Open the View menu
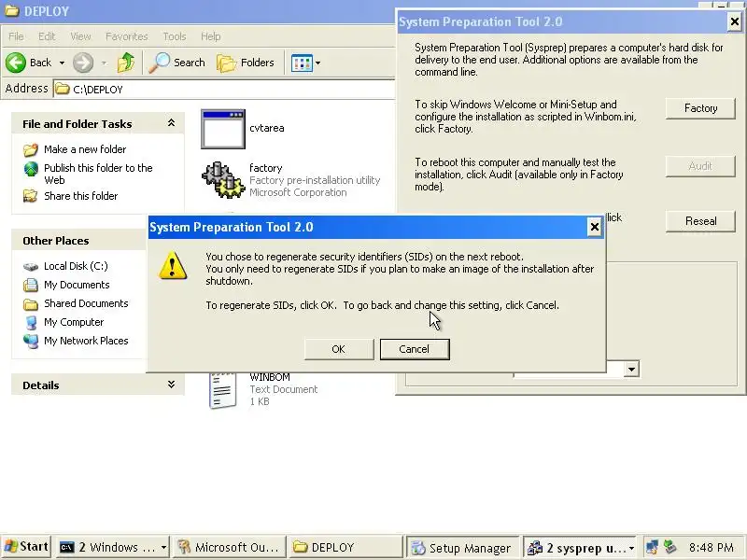This screenshot has width=747, height=560. pyautogui.click(x=80, y=36)
